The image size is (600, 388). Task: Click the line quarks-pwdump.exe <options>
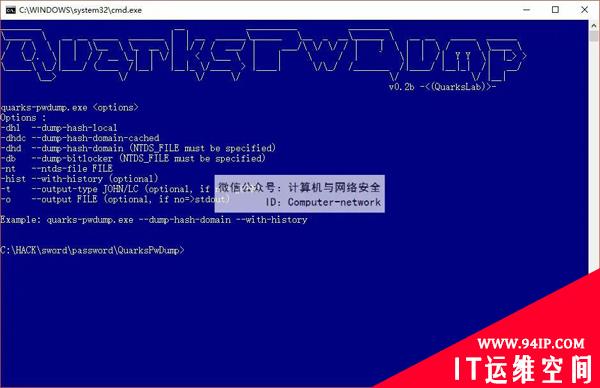pos(69,108)
